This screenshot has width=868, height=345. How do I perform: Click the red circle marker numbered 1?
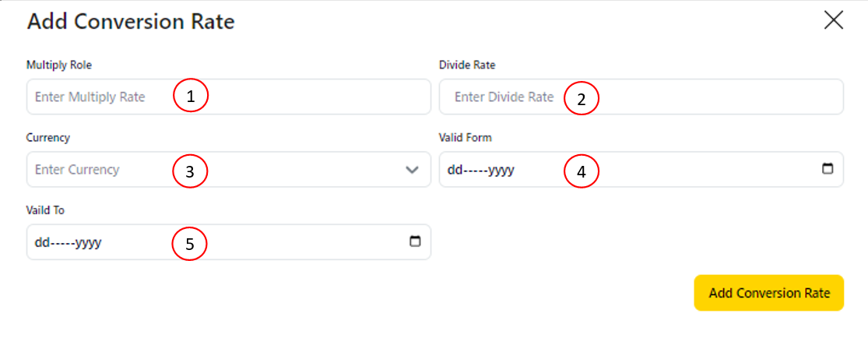tap(191, 97)
